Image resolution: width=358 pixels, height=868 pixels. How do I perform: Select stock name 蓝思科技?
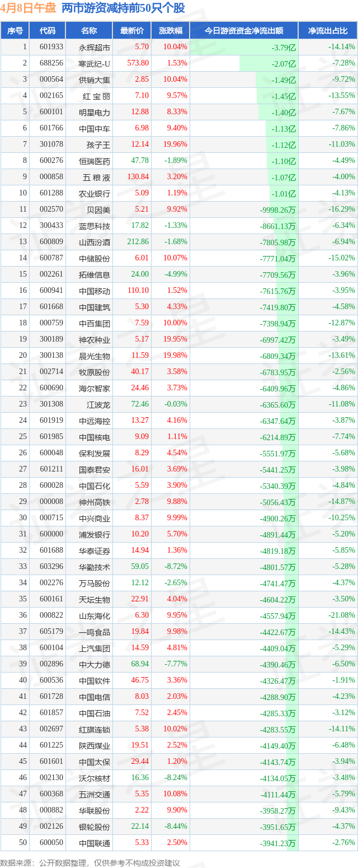tap(95, 226)
